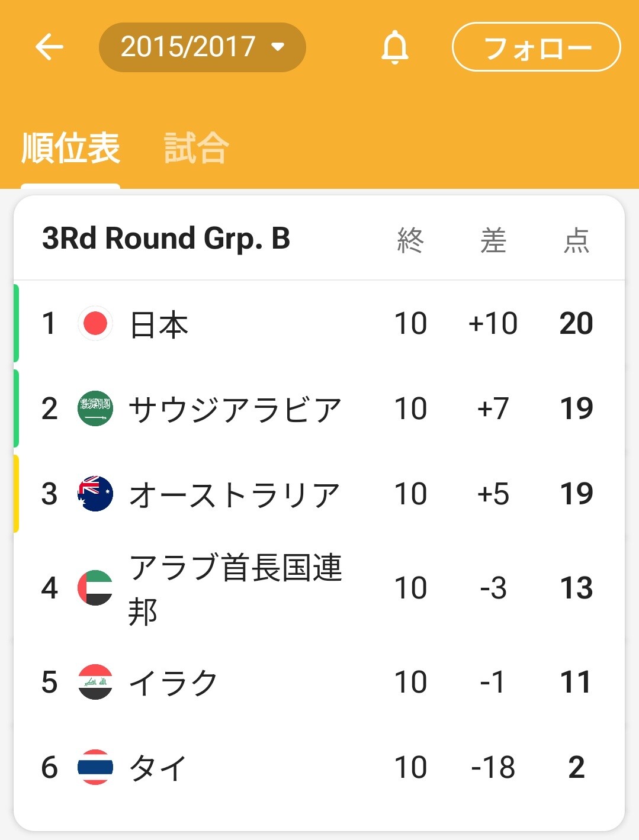The image size is (639, 840).
Task: Tap the Australia flag icon
Action: coord(95,494)
